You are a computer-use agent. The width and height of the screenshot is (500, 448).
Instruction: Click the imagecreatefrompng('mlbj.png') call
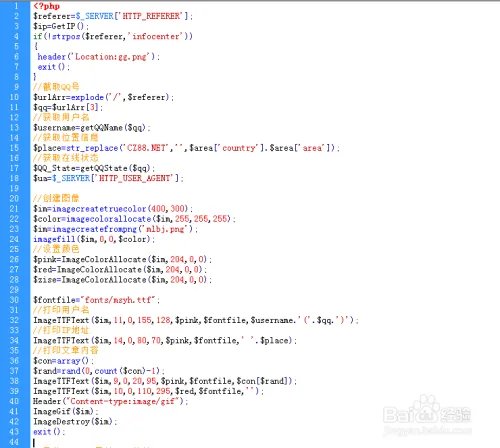point(125,229)
